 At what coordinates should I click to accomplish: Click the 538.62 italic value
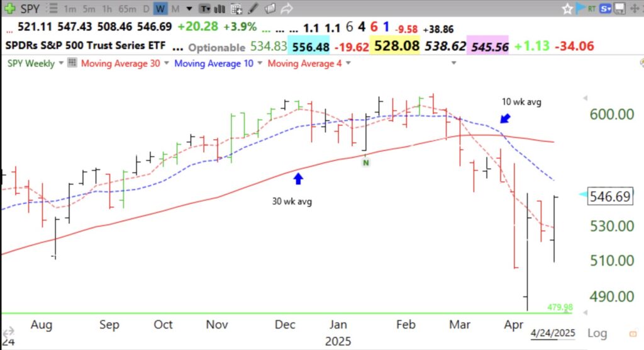point(445,47)
